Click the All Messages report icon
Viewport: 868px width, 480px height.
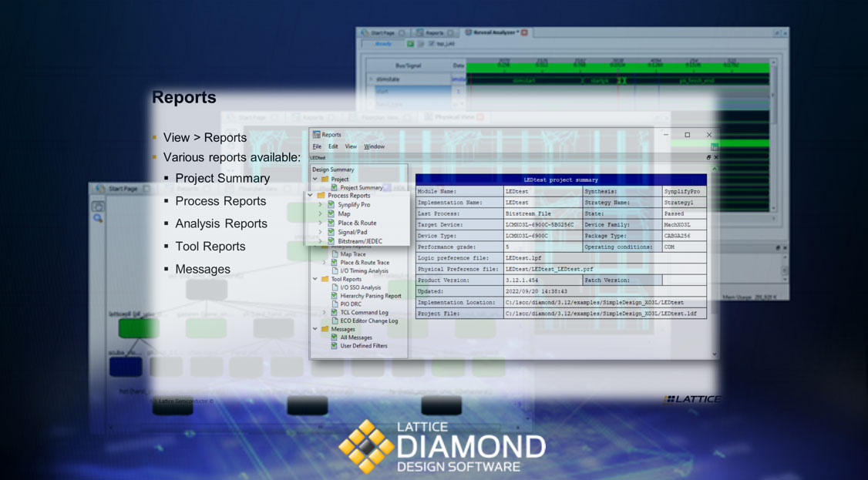(x=335, y=337)
